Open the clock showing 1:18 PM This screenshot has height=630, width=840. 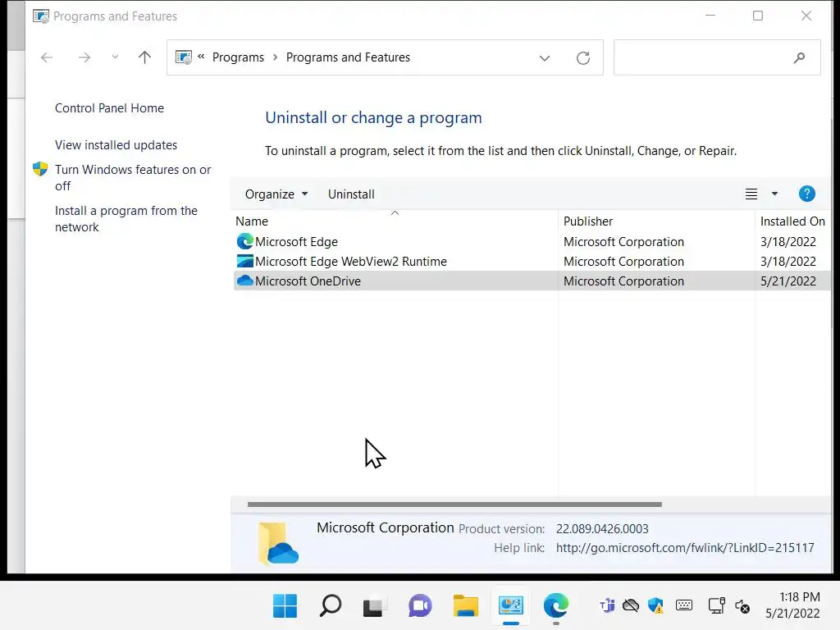793,605
